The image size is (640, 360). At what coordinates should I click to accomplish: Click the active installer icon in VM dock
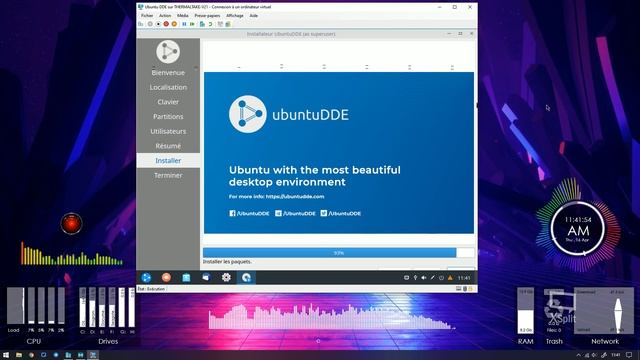click(246, 278)
